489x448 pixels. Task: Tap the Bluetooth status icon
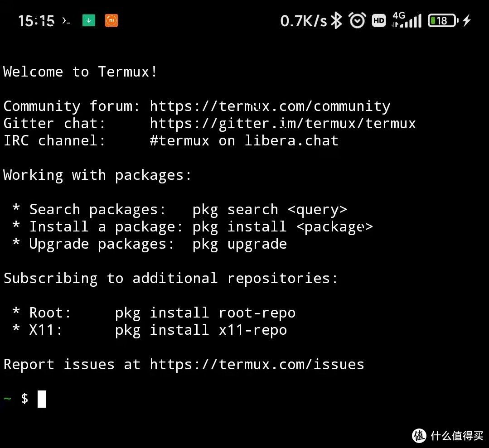(x=336, y=20)
